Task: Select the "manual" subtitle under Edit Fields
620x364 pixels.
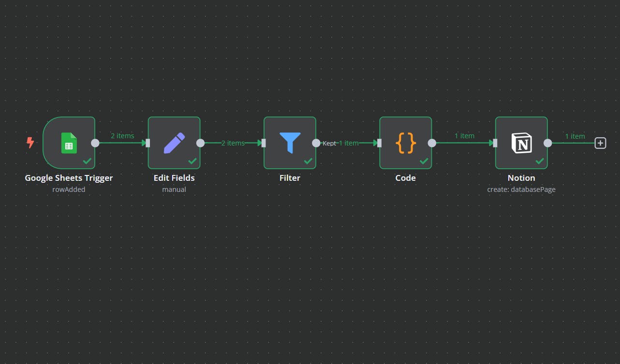Action: 174,189
